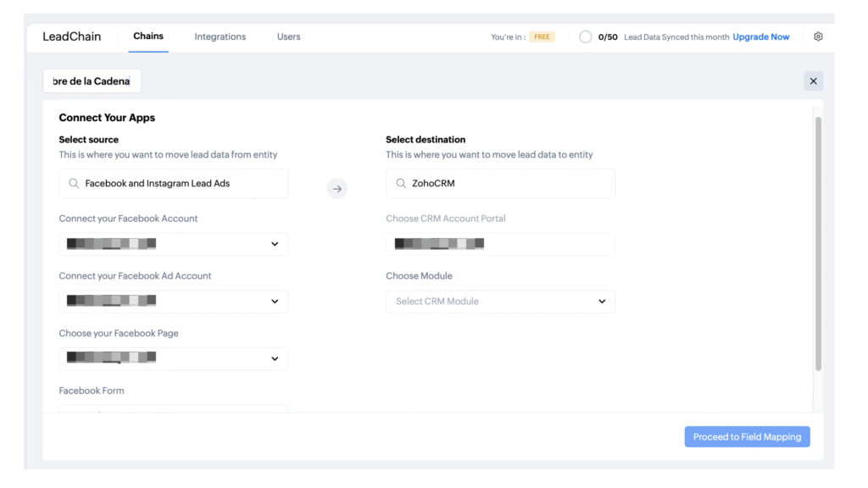The width and height of the screenshot is (868, 488).
Task: Open the Select CRM Module dropdown
Action: click(500, 302)
